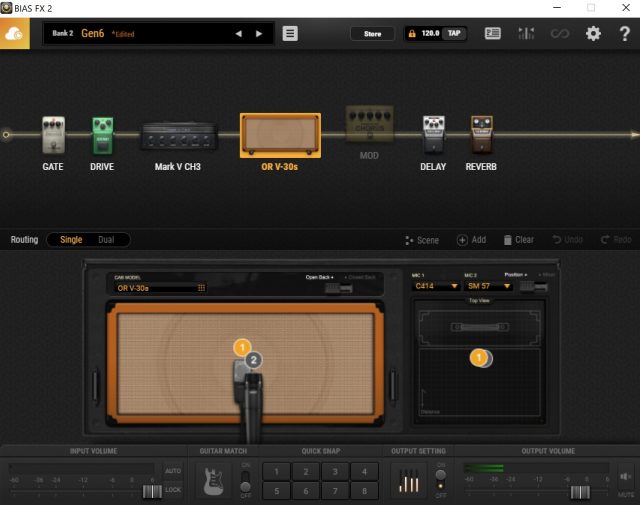Click the large OR cabinet image
This screenshot has height=505, width=640.
tap(245, 364)
